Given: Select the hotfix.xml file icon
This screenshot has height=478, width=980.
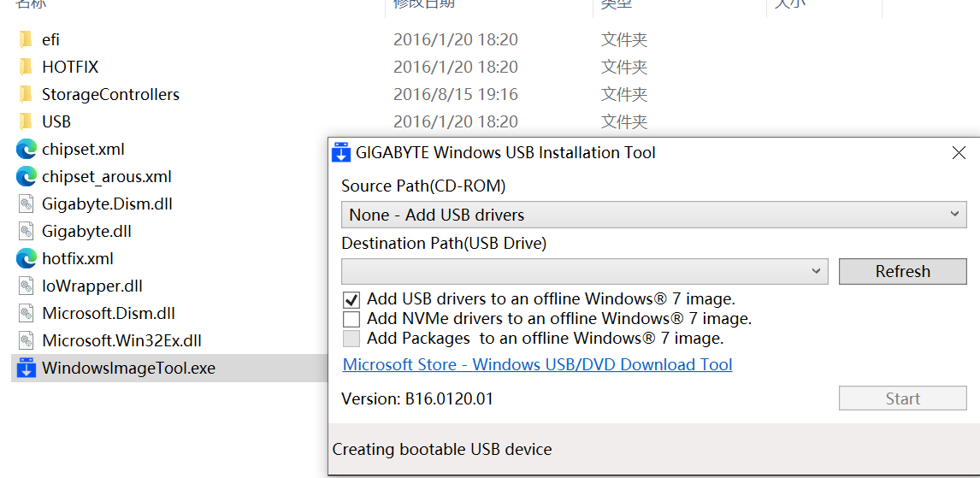Looking at the screenshot, I should pos(27,258).
